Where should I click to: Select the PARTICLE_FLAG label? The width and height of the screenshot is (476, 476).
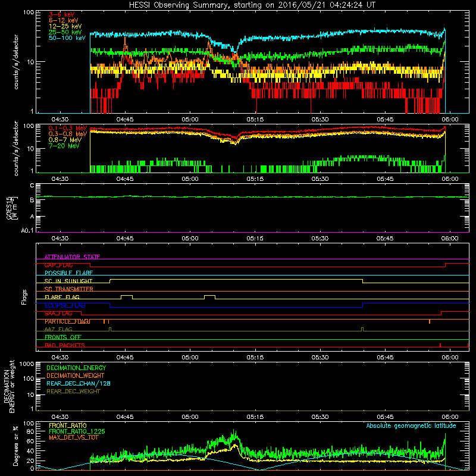point(67,321)
